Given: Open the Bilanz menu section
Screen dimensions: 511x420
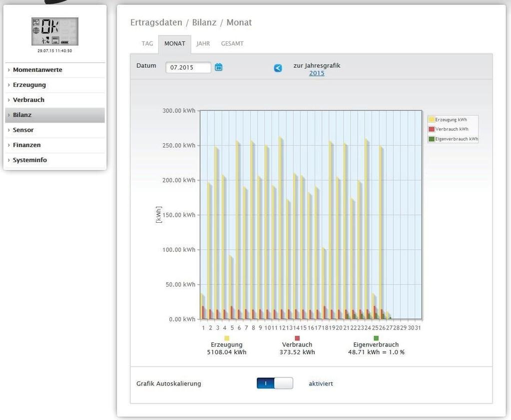Looking at the screenshot, I should click(x=55, y=115).
